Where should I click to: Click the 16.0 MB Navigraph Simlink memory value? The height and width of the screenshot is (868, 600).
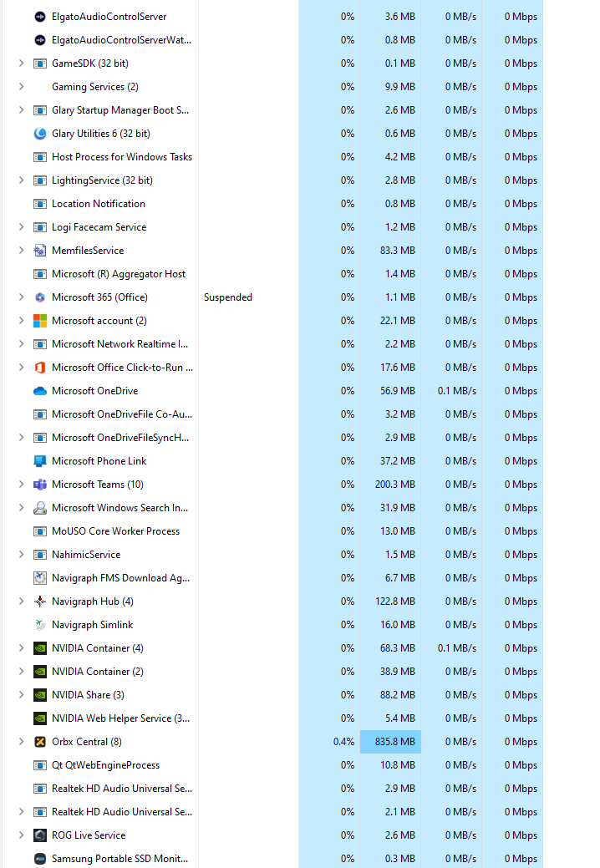(x=398, y=624)
